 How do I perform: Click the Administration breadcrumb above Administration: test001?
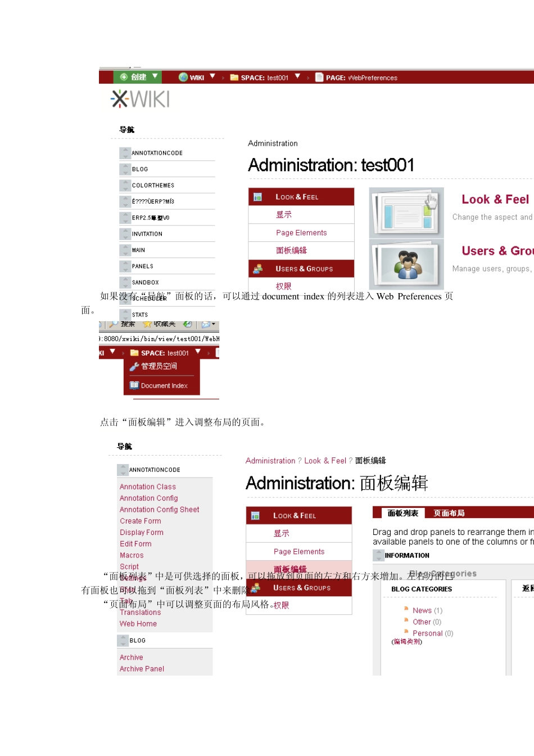coord(273,143)
